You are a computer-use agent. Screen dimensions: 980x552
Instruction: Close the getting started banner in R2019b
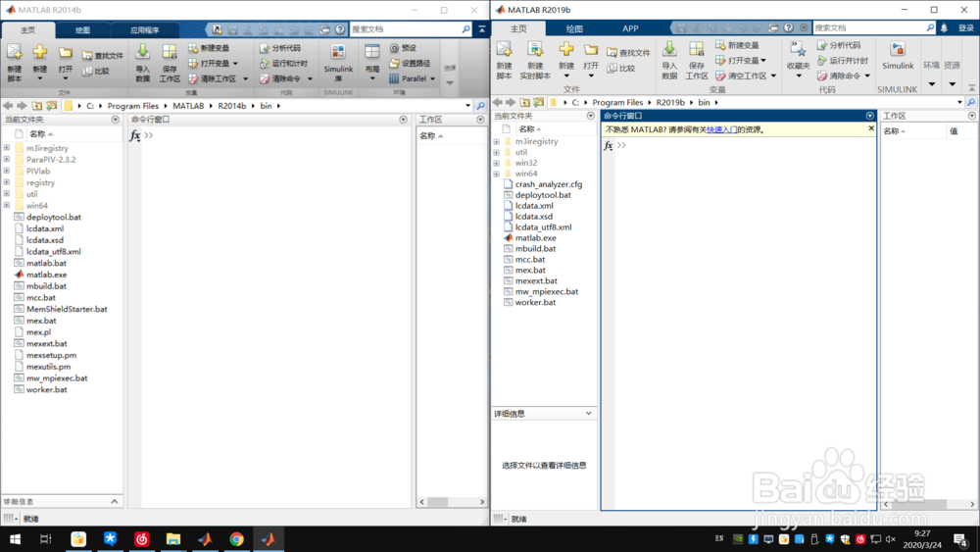point(871,128)
